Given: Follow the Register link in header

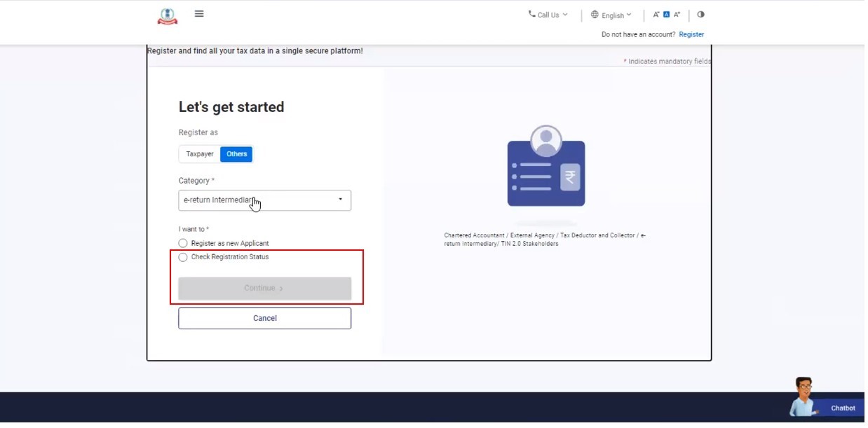Looking at the screenshot, I should pyautogui.click(x=691, y=34).
